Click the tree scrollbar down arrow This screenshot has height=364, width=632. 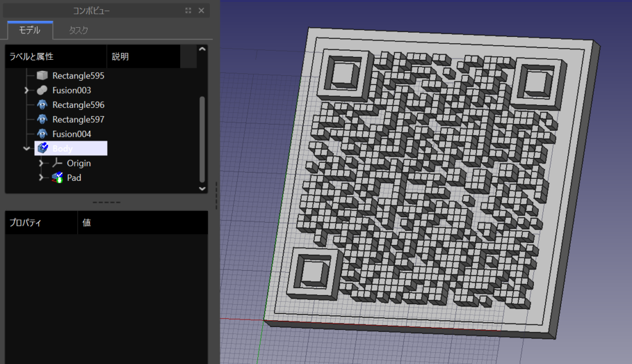coord(202,188)
